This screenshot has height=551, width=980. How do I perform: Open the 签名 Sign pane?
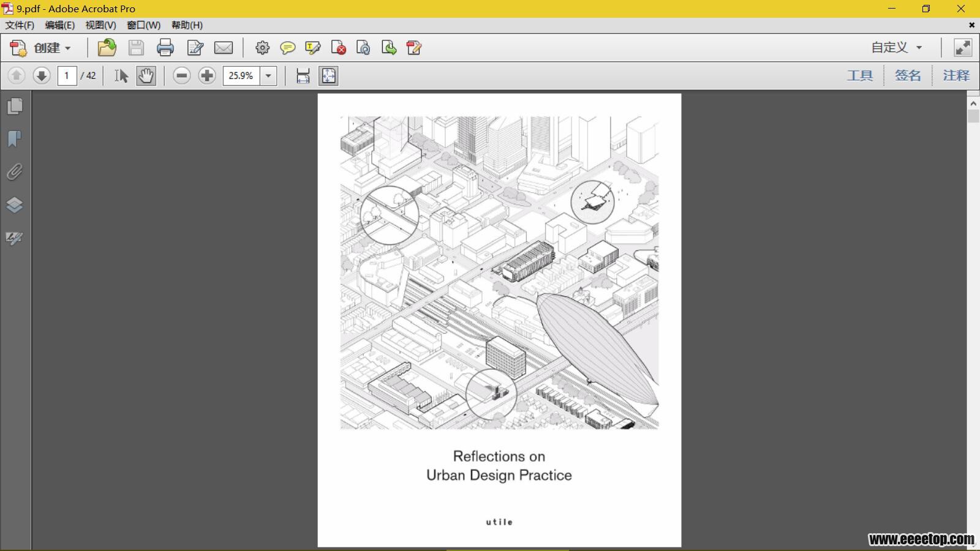(908, 75)
